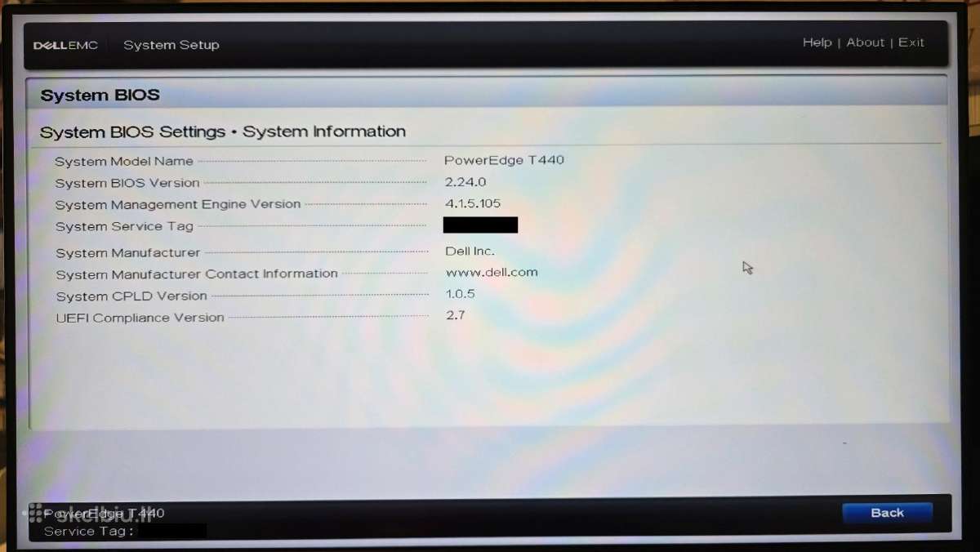Screen dimensions: 980x552
Task: Click the Dell EMC logo
Action: pos(65,45)
